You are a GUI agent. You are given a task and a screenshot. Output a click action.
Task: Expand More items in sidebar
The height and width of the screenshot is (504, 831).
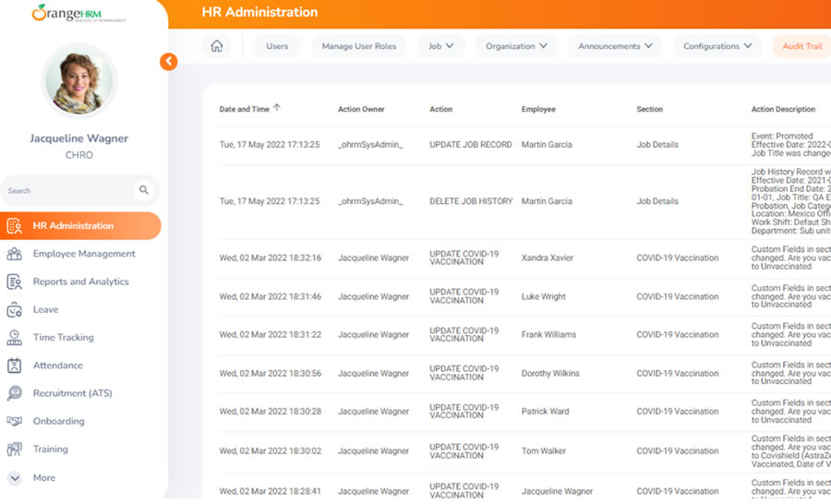pyautogui.click(x=15, y=478)
